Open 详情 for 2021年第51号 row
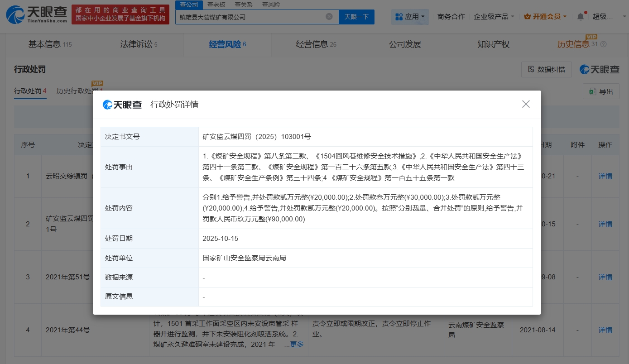The image size is (629, 364). pos(605,277)
